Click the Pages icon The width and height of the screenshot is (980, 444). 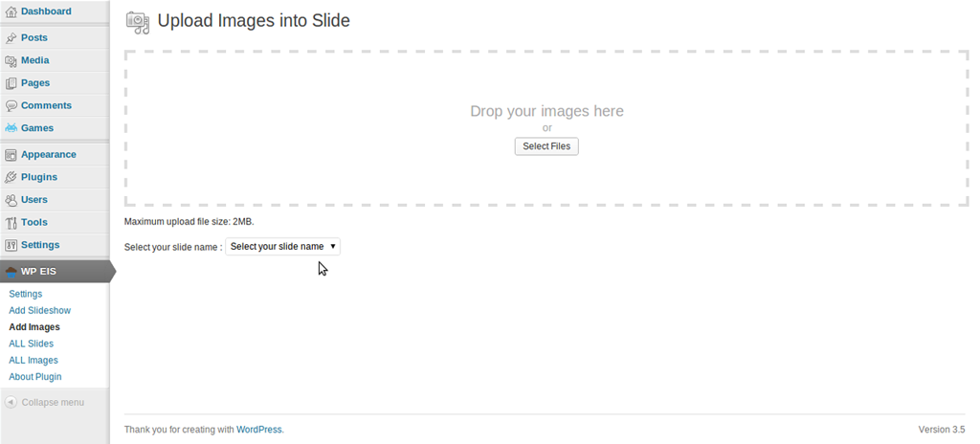[11, 83]
